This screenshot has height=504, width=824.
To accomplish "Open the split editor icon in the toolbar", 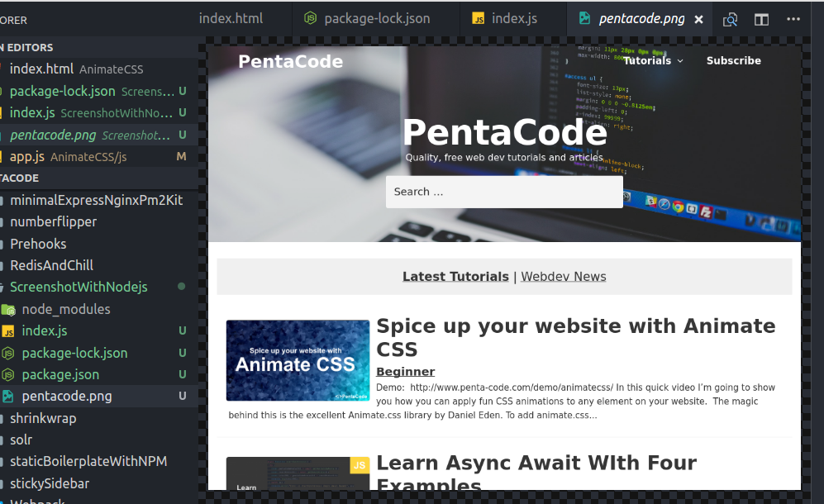I will tap(761, 20).
